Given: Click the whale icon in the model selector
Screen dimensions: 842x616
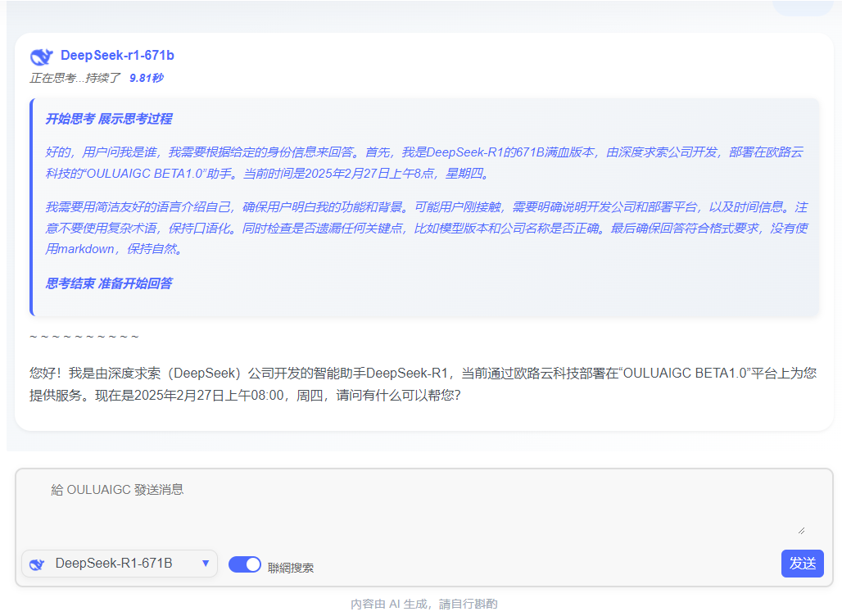Looking at the screenshot, I should click(37, 564).
